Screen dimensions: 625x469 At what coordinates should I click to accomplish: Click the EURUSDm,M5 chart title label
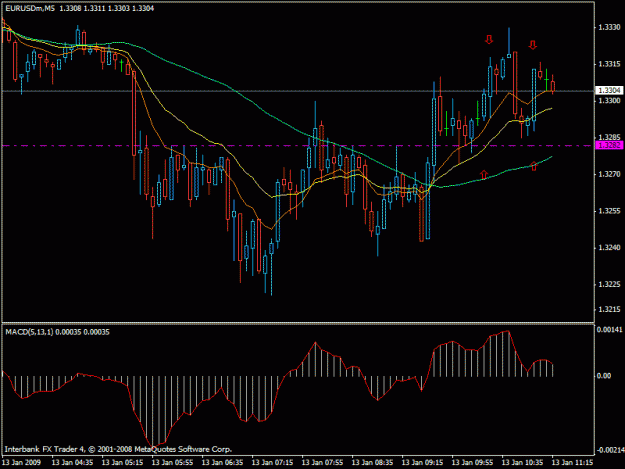click(x=30, y=8)
